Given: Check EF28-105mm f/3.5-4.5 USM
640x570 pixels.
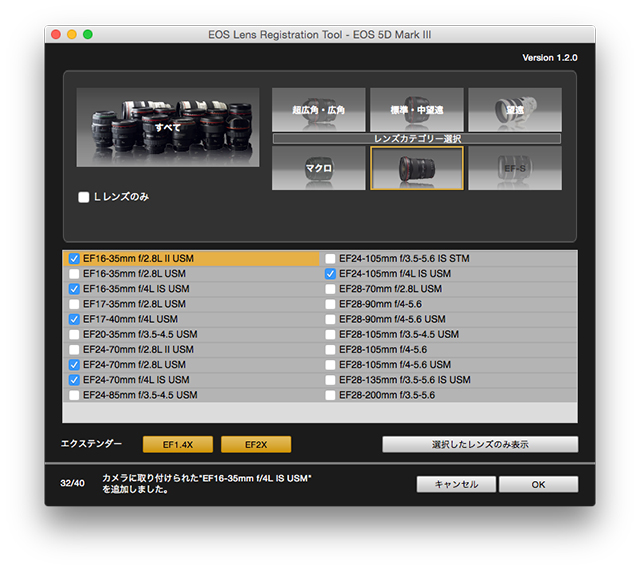Looking at the screenshot, I should coord(330,334).
